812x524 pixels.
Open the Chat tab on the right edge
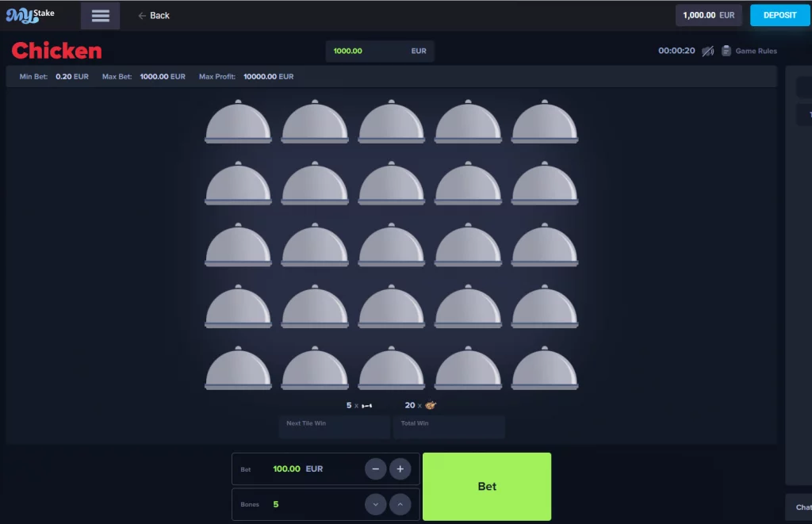[x=802, y=507]
